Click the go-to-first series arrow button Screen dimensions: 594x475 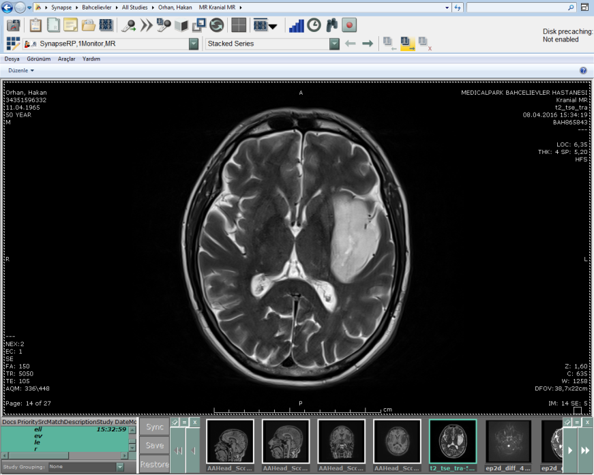click(x=177, y=450)
